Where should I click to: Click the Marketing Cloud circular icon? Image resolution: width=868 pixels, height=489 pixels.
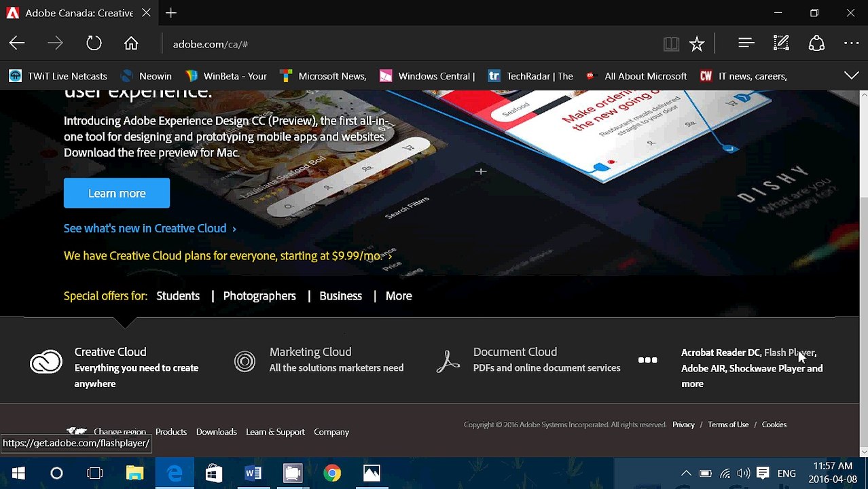[245, 361]
